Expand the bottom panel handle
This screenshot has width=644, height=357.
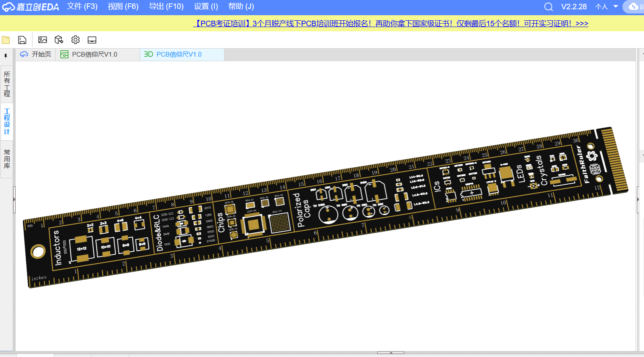pyautogui.click(x=391, y=352)
